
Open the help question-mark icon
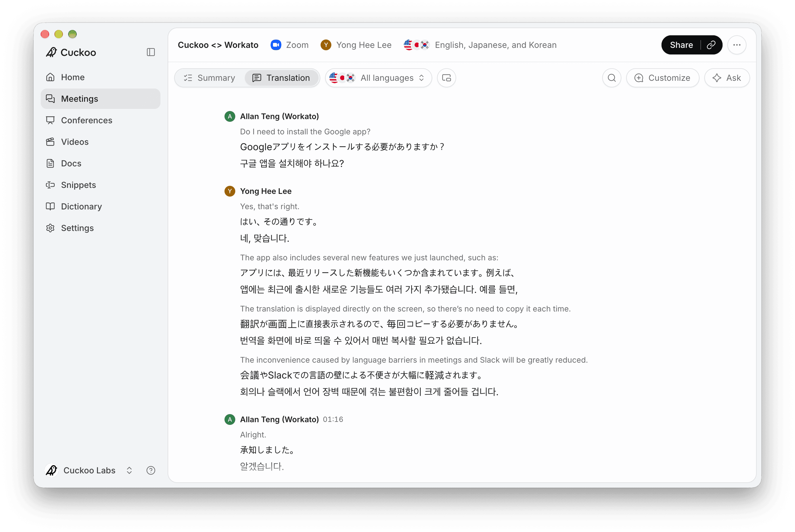click(x=151, y=470)
